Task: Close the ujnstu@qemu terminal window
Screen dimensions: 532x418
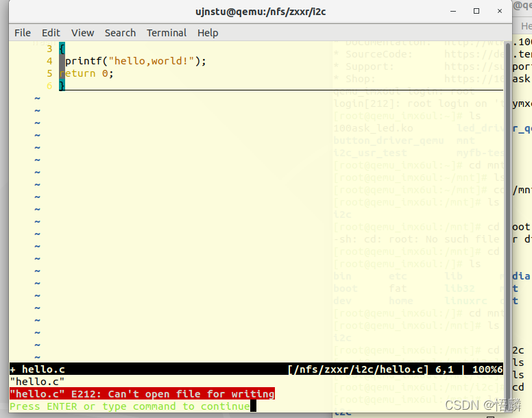Action: coord(499,11)
